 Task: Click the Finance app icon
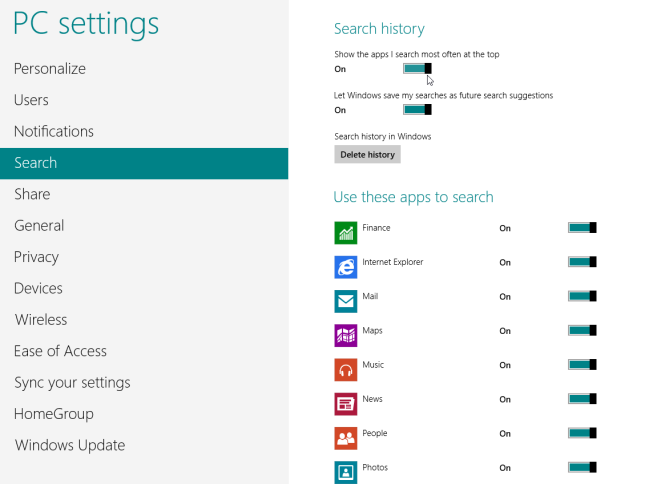click(346, 233)
